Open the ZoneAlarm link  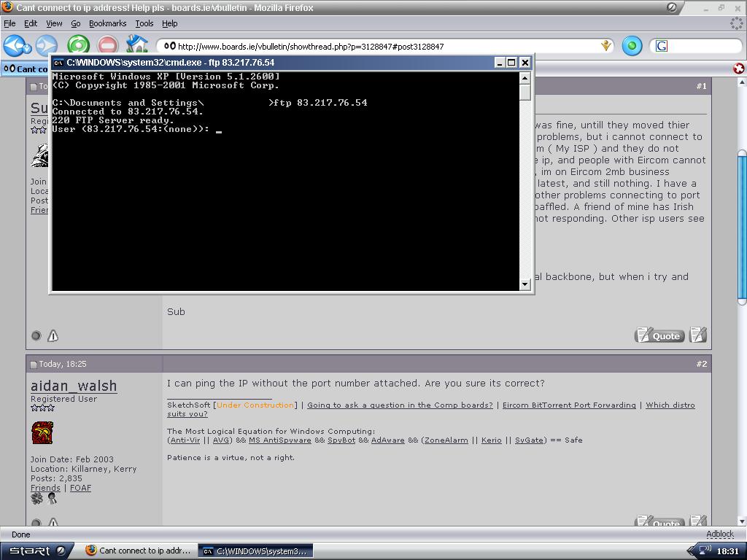[x=446, y=440]
